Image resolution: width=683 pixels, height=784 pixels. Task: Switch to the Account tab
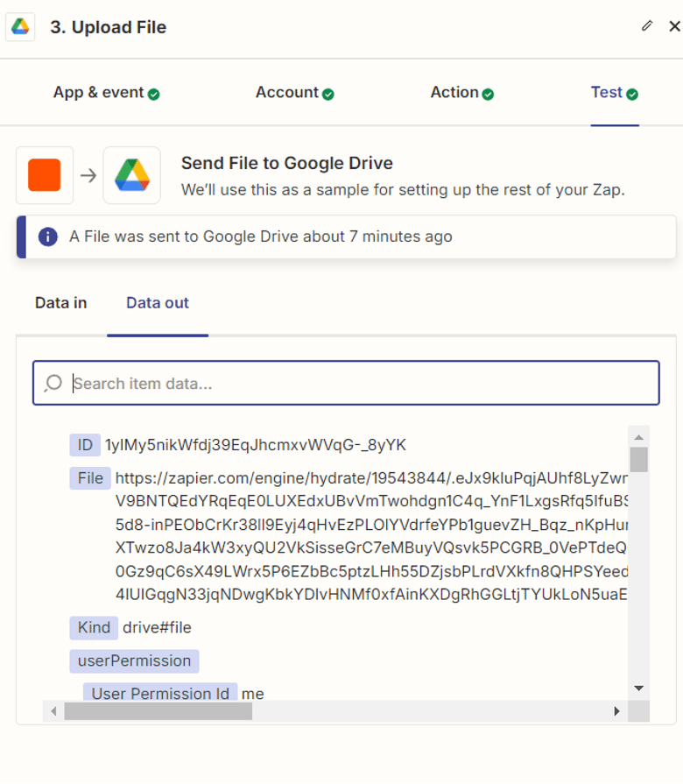pos(286,93)
